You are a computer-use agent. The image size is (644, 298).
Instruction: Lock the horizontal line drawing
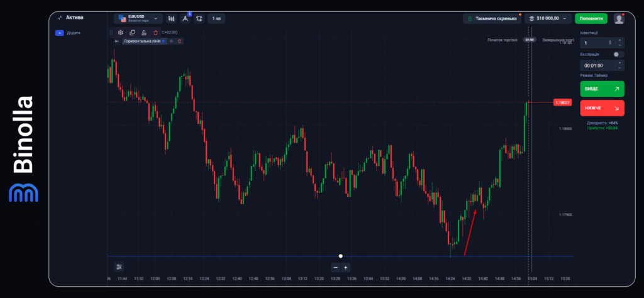pos(144,33)
